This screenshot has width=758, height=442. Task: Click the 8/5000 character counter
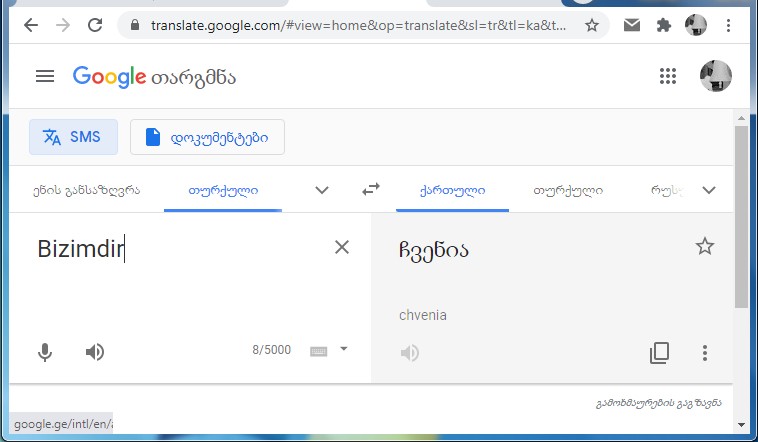[x=272, y=350]
